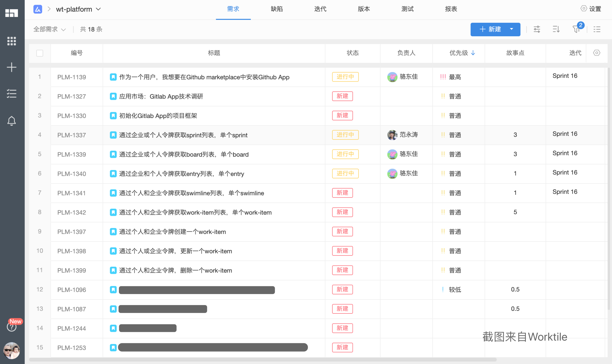Screen dimensions: 612x364
Task: Open notifications bell in the sidebar
Action: [x=11, y=121]
